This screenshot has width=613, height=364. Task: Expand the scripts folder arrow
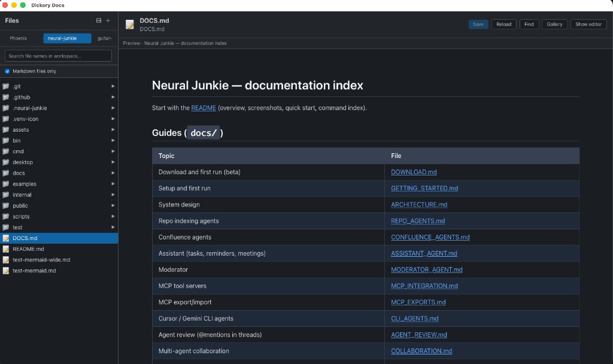[x=113, y=217]
